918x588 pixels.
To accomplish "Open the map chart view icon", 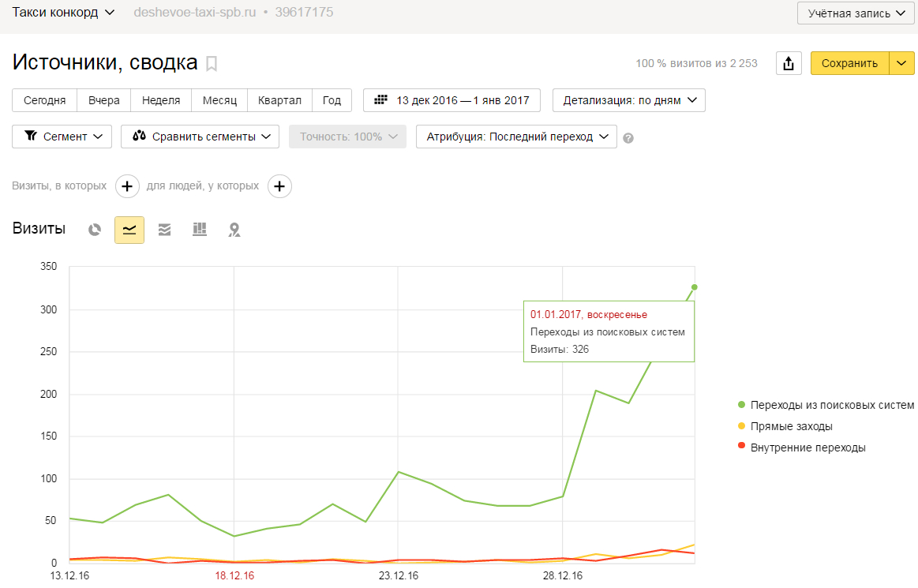I will pos(234,230).
